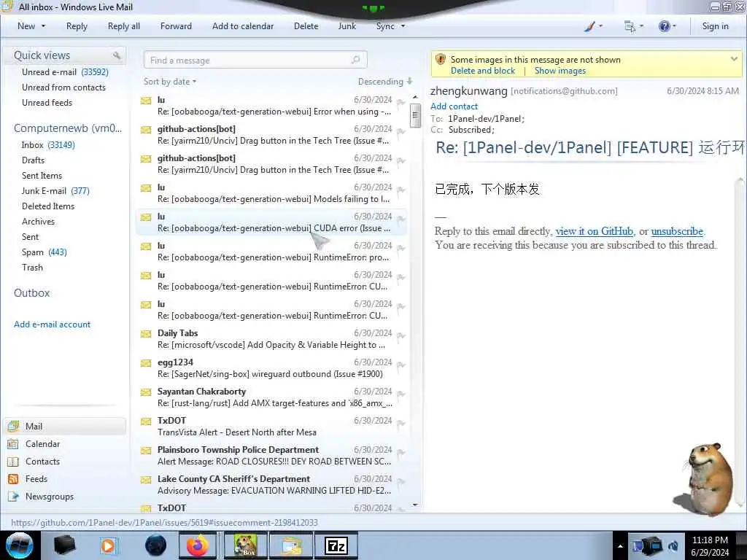
Task: Click Forward in the toolbar
Action: (176, 26)
